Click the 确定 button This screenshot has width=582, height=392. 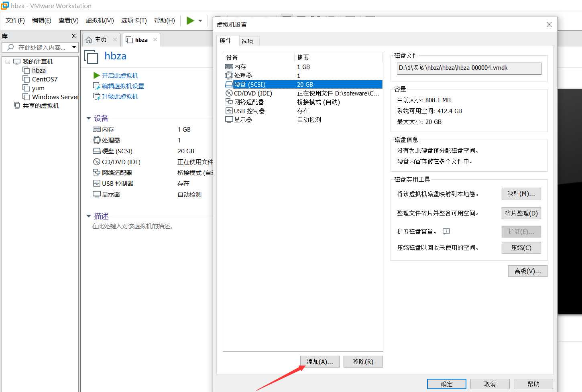click(x=447, y=384)
